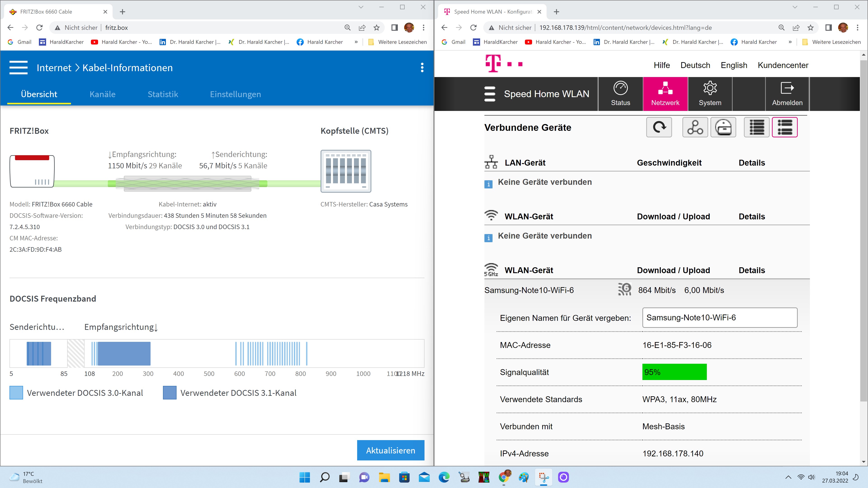The image size is (868, 488).
Task: Switch to the compact list view icon
Action: pyautogui.click(x=757, y=127)
